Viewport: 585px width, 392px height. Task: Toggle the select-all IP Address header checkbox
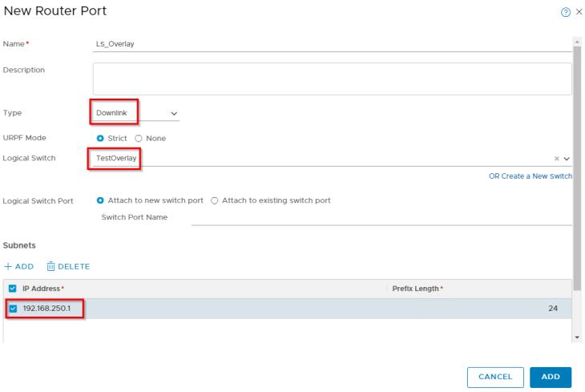pos(12,289)
